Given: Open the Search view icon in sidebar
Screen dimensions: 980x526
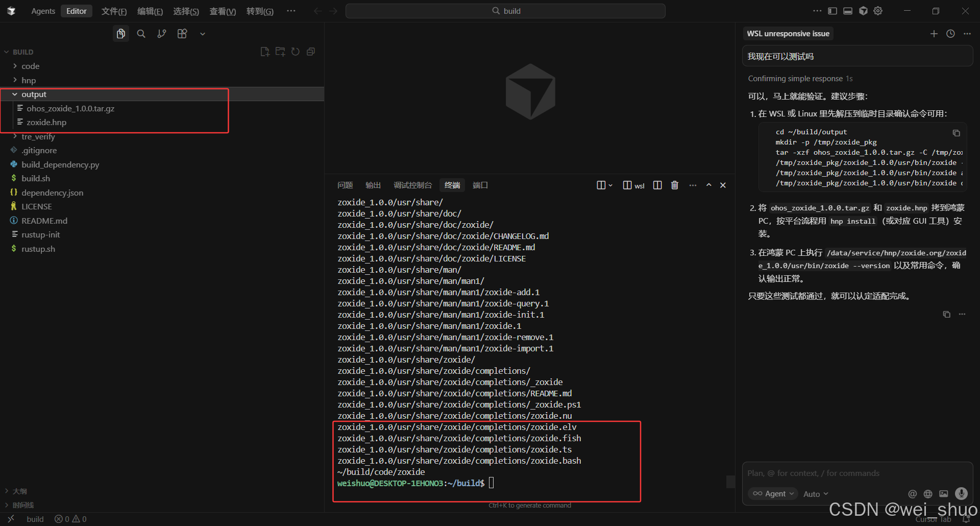Looking at the screenshot, I should pyautogui.click(x=141, y=34).
